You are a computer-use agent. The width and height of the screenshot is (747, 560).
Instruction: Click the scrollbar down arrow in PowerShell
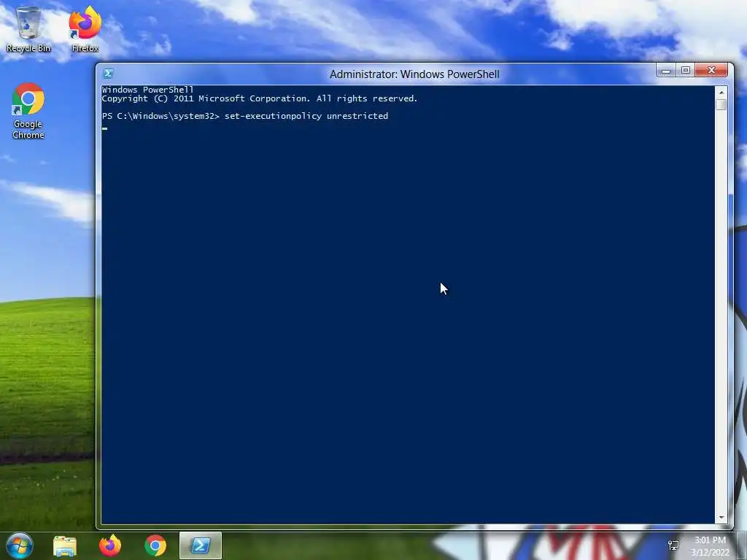721,517
